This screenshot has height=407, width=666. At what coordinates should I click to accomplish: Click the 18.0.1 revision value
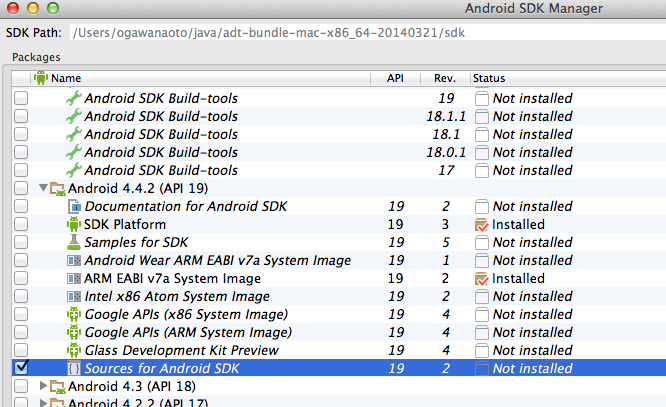point(446,153)
